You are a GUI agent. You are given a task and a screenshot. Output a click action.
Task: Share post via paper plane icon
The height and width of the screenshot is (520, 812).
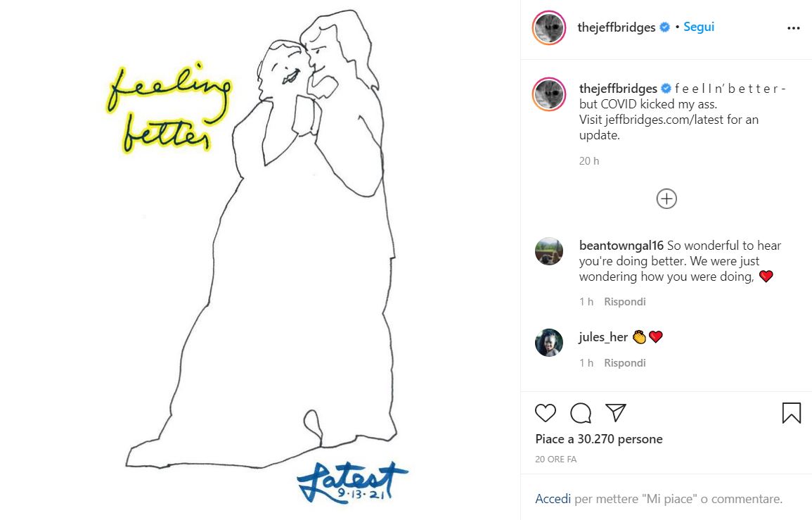pyautogui.click(x=616, y=412)
